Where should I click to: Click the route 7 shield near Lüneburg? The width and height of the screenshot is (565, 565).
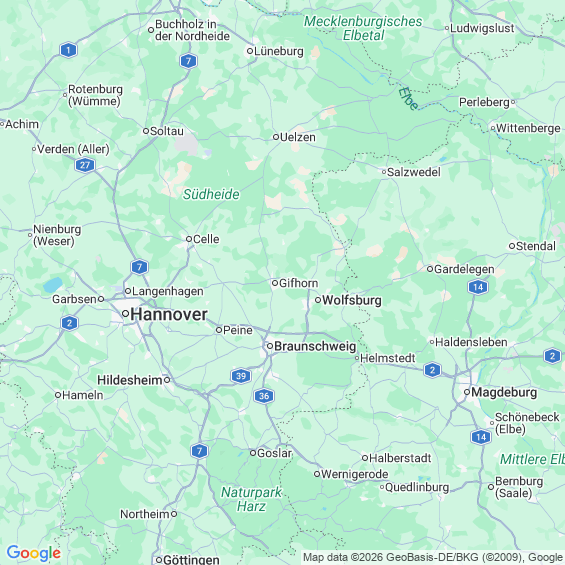point(188,61)
